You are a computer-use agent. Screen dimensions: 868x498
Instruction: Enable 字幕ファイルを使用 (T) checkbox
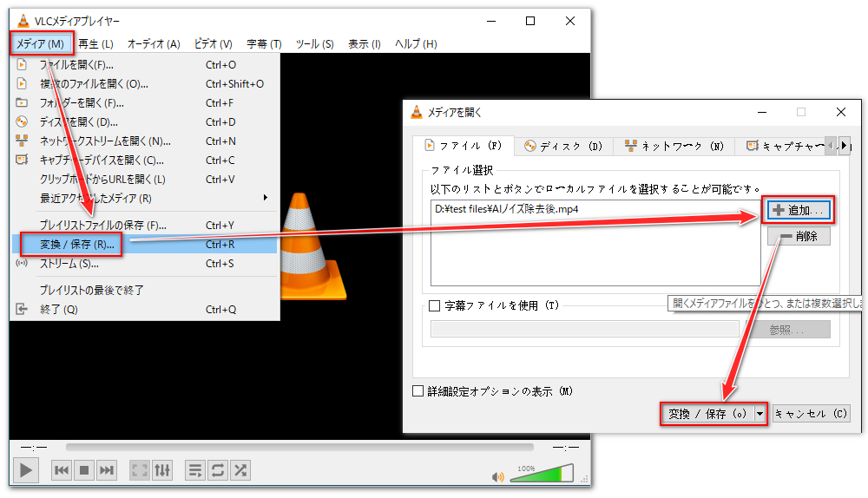pos(435,305)
